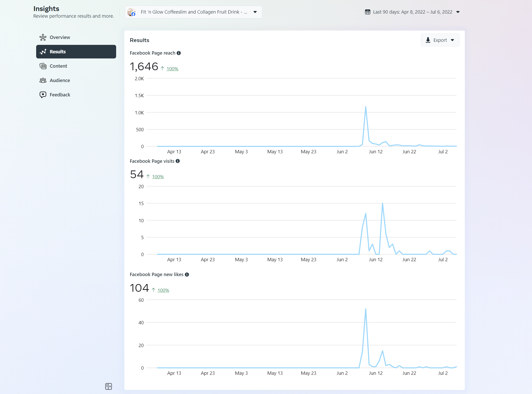
Task: Click the Results panel heading
Action: point(139,40)
